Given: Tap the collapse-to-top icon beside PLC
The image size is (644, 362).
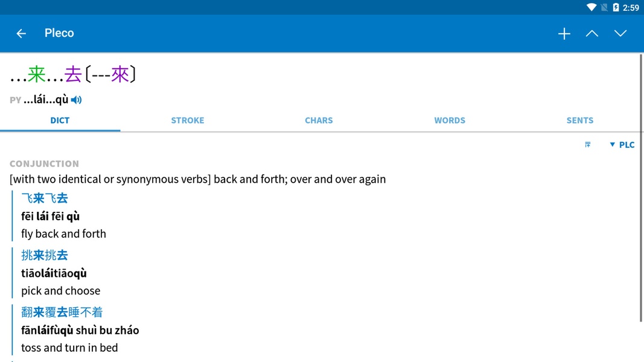Looking at the screenshot, I should (588, 144).
